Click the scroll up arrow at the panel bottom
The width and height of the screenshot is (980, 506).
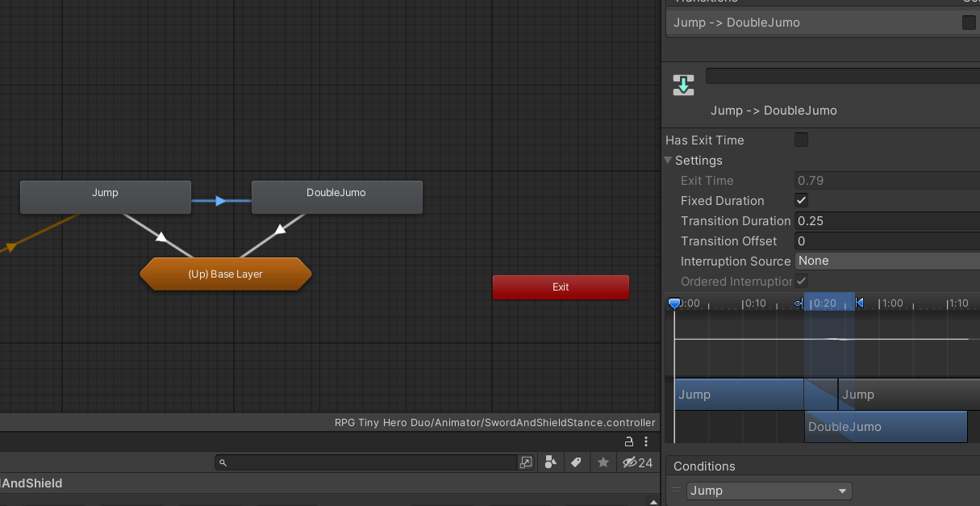pyautogui.click(x=653, y=501)
